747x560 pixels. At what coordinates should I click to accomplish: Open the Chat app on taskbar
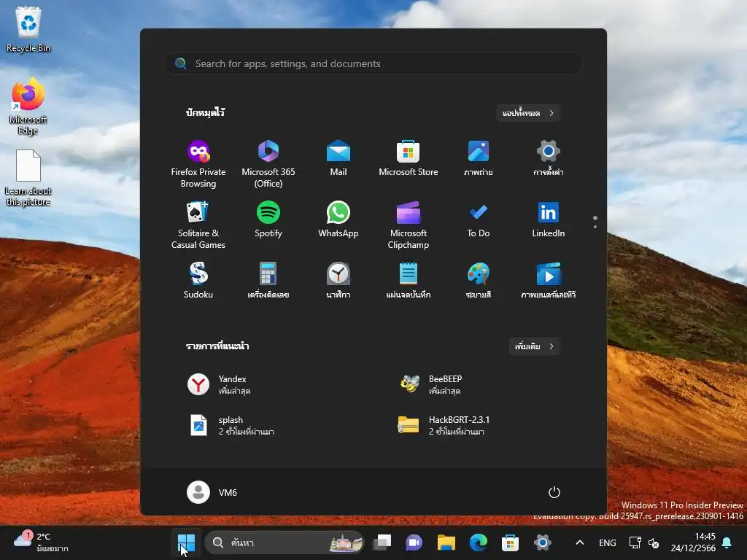[x=414, y=542]
